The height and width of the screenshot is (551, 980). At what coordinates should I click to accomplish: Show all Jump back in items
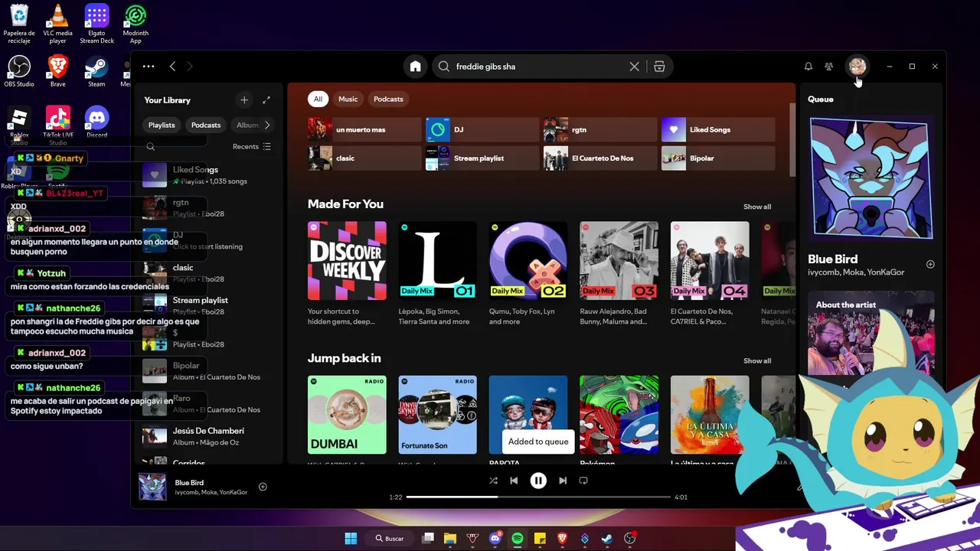tap(757, 360)
